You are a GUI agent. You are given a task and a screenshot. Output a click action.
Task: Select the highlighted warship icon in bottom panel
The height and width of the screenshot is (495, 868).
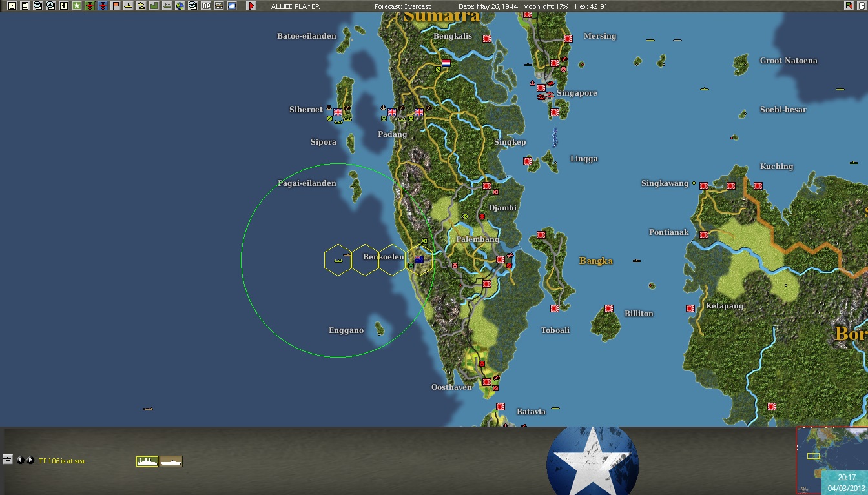pyautogui.click(x=147, y=461)
